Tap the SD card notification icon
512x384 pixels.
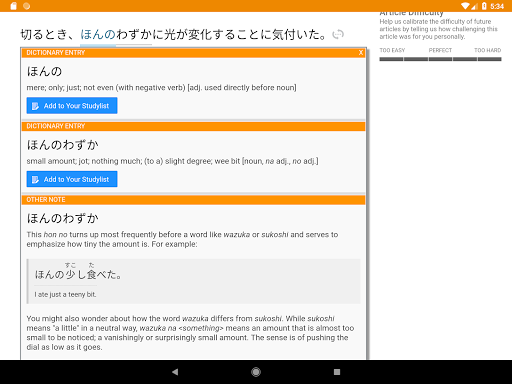pyautogui.click(x=13, y=6)
